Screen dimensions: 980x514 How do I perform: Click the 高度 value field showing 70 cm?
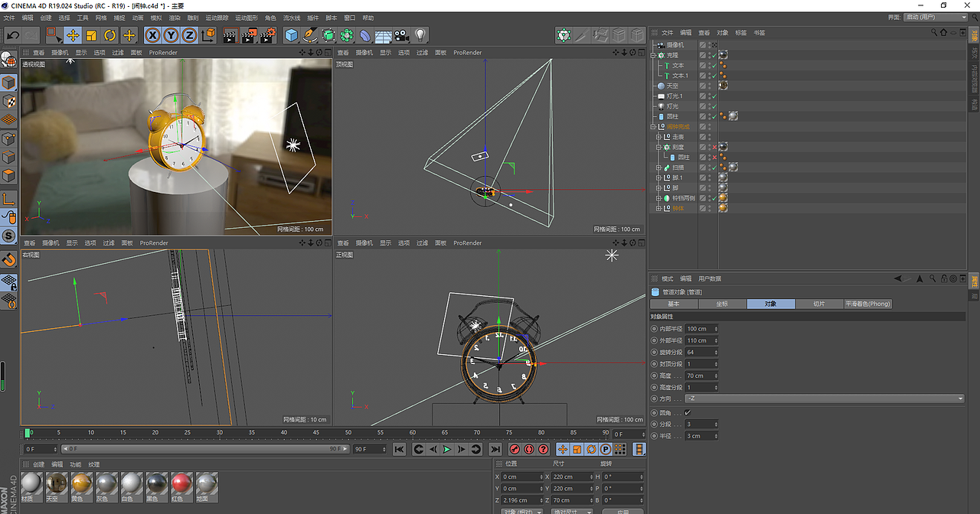point(701,376)
